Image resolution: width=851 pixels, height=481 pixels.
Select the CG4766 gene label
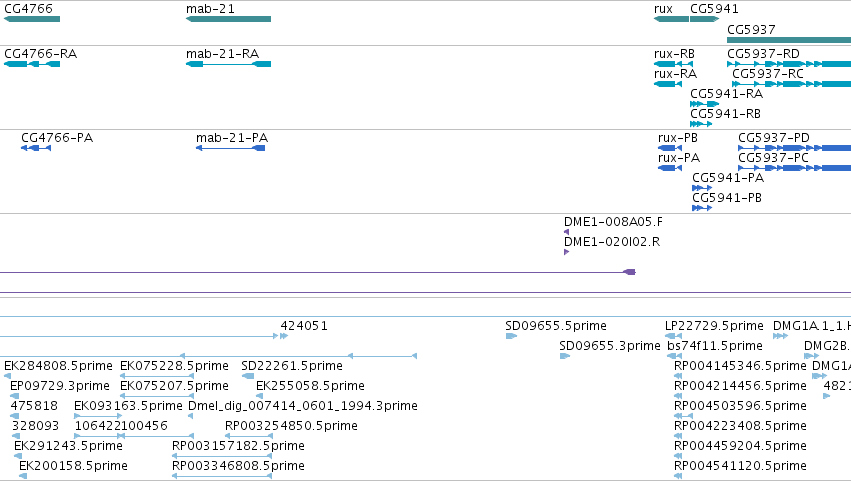(x=28, y=9)
